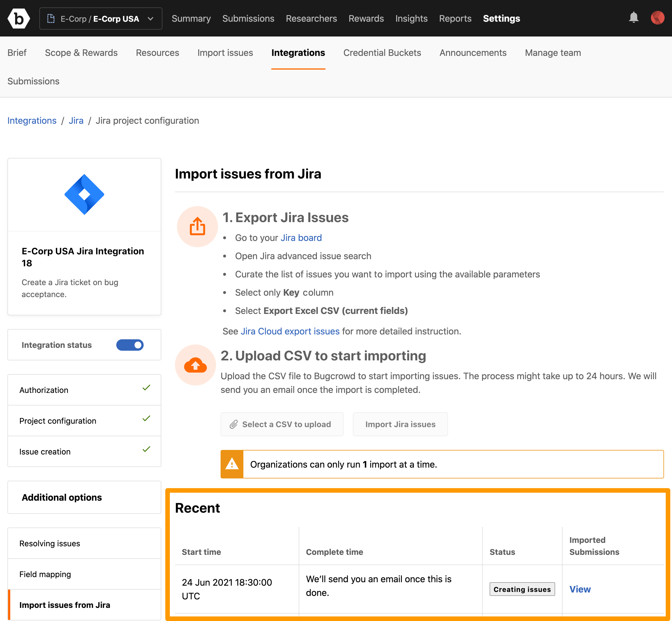
Task: Open the Project configuration step
Action: click(x=84, y=421)
